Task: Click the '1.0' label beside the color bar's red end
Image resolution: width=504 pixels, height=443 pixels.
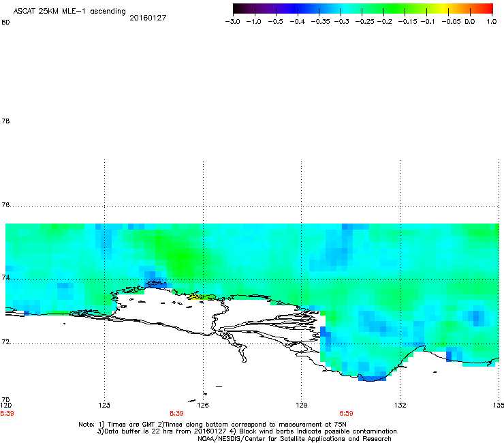Action: coord(492,22)
